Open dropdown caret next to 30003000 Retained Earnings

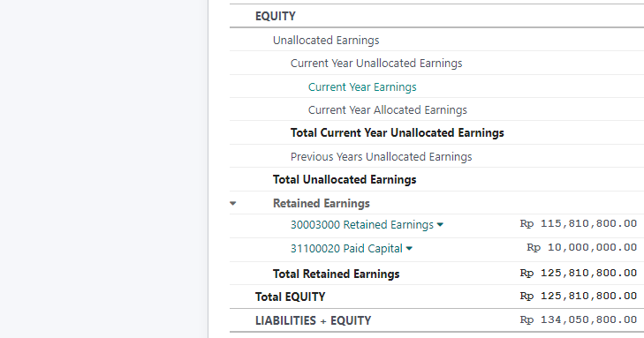pos(440,225)
